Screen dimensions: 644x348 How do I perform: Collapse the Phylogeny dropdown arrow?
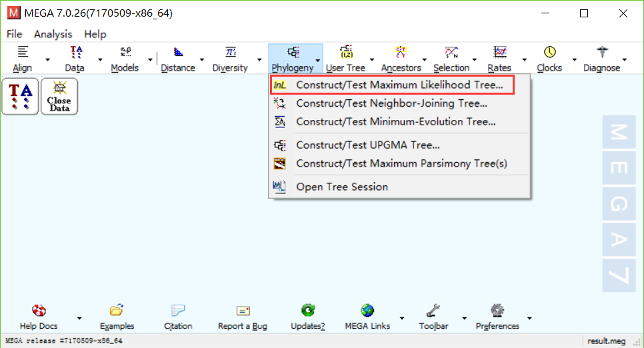(318, 61)
